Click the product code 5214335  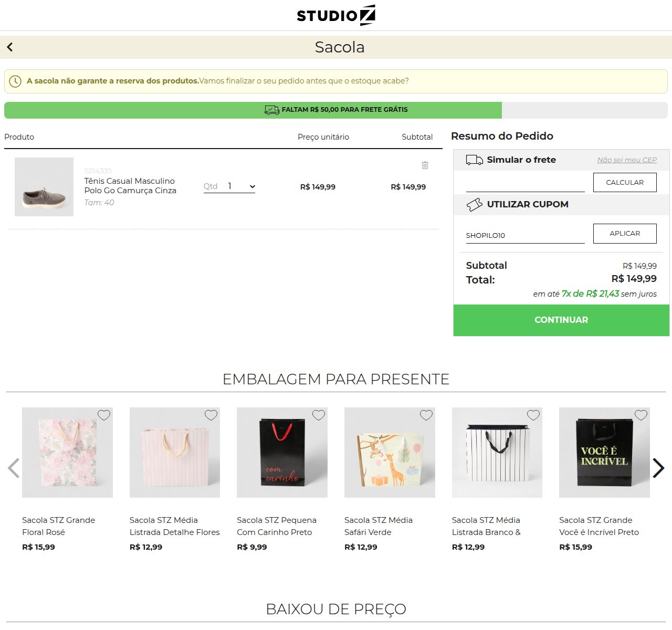[98, 171]
